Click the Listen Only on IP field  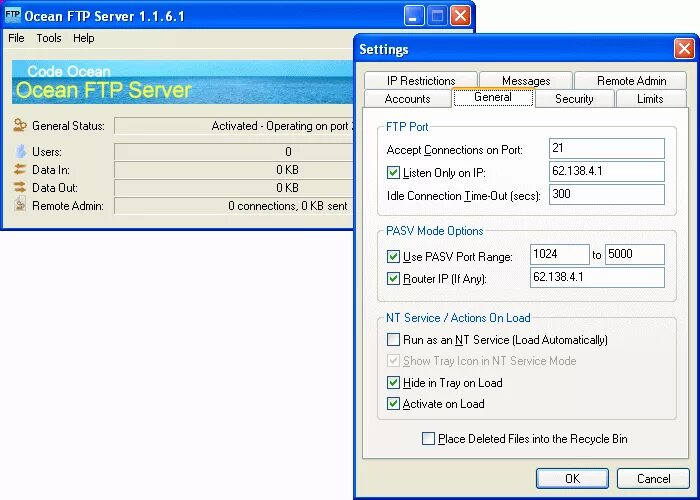(607, 171)
